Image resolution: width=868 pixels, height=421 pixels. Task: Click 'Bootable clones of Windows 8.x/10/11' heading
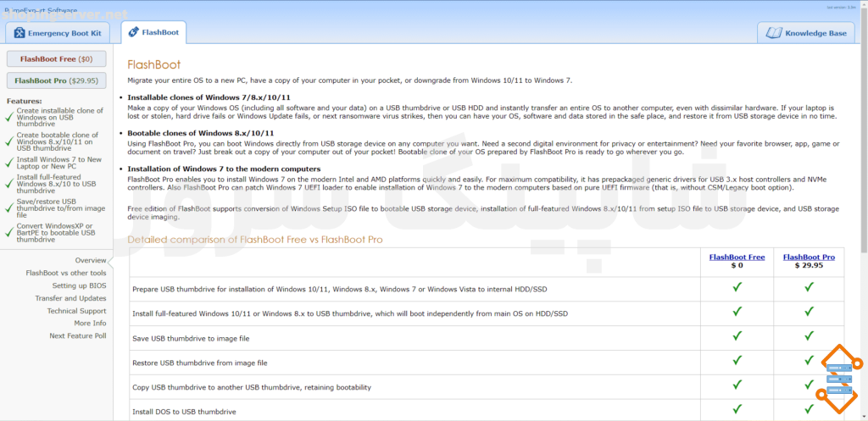pyautogui.click(x=200, y=133)
